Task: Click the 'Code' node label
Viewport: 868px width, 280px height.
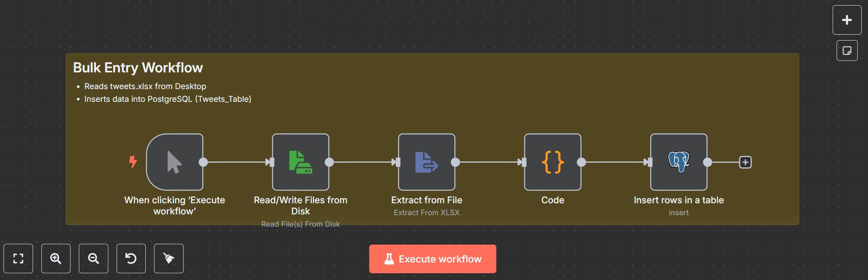Action: coord(553,200)
